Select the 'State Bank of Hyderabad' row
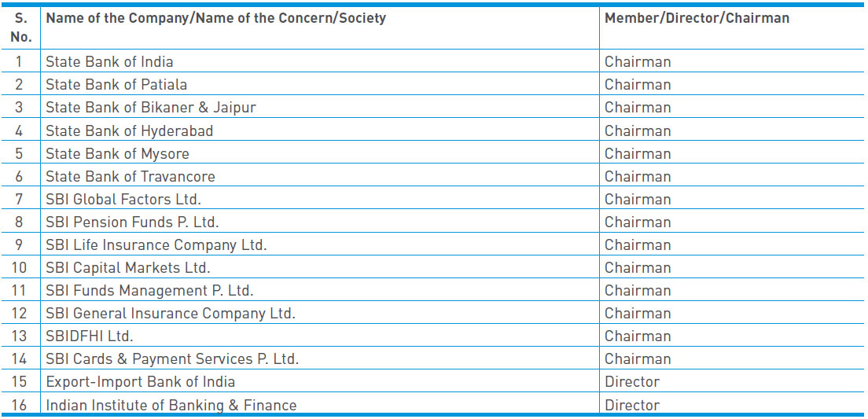Screen dimensions: 868x419 129,130
